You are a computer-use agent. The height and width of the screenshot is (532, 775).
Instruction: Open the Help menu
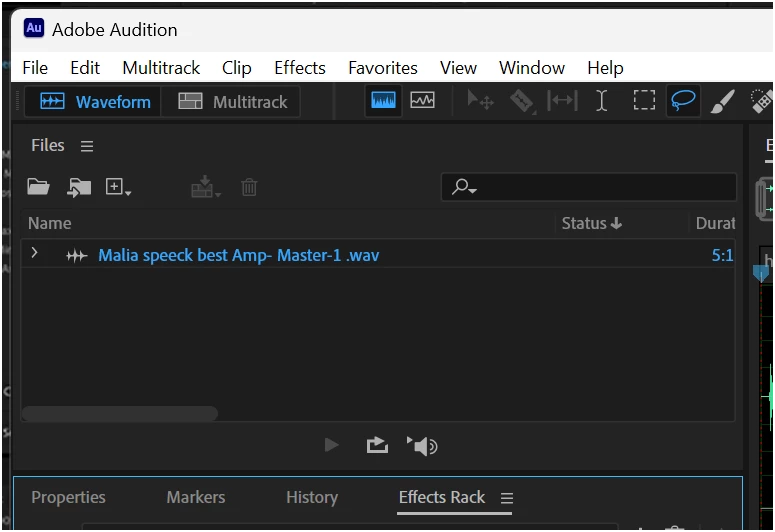(x=605, y=68)
